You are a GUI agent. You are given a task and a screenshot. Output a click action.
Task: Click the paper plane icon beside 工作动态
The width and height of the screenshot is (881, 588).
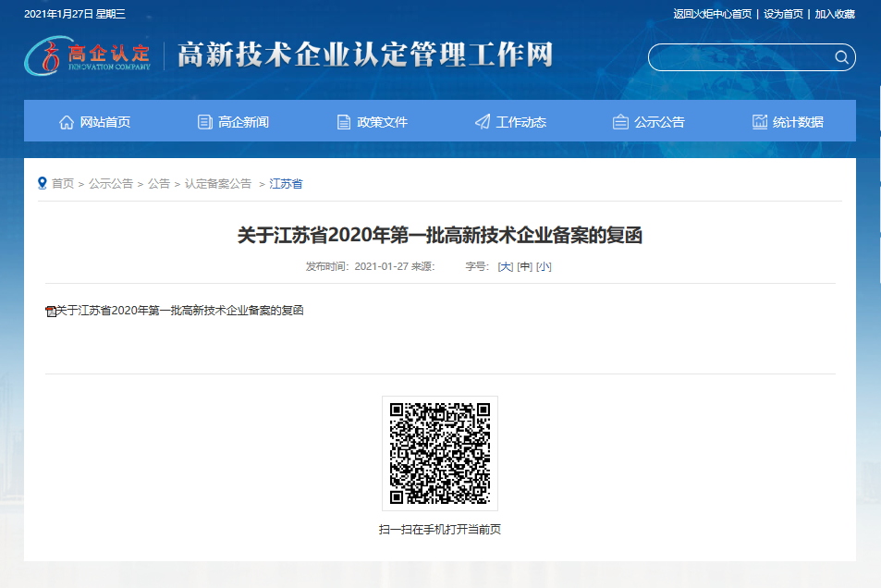[483, 122]
